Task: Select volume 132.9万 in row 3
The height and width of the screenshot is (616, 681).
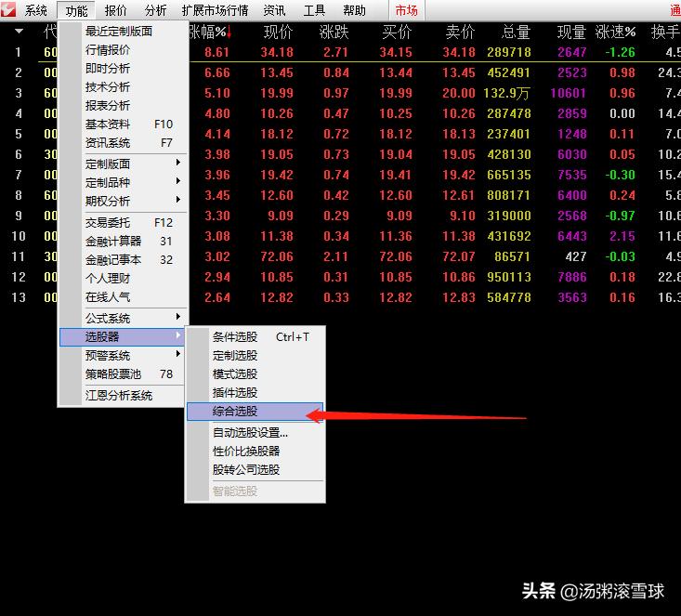Action: coord(506,93)
